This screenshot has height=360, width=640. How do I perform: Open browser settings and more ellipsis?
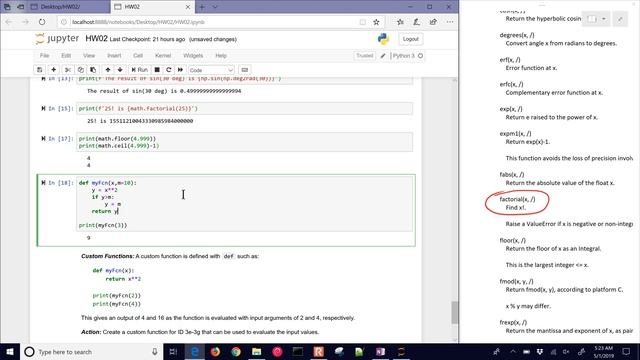pyautogui.click(x=450, y=22)
